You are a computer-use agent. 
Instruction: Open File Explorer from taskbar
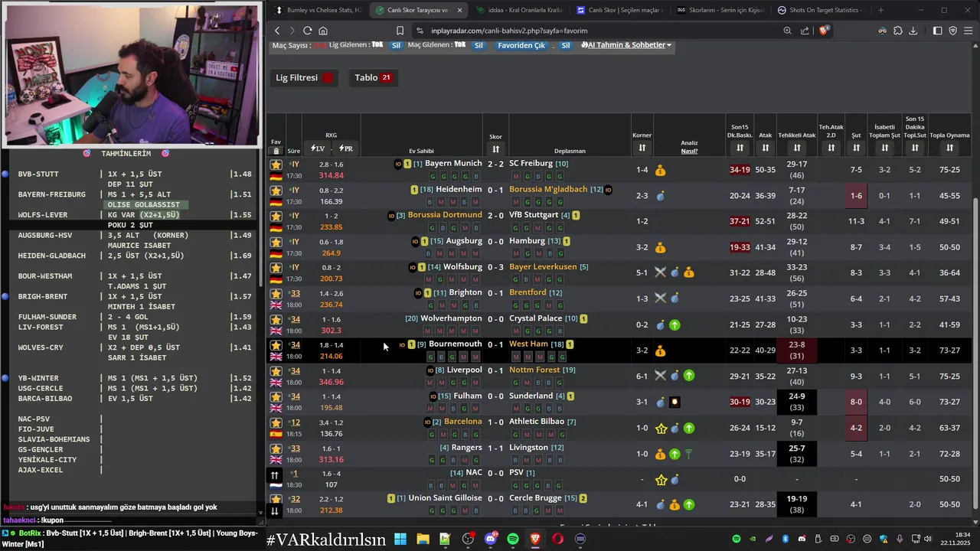(423, 540)
